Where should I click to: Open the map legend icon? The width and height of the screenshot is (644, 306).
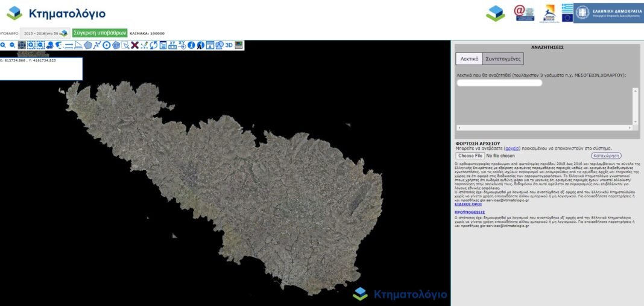[239, 45]
